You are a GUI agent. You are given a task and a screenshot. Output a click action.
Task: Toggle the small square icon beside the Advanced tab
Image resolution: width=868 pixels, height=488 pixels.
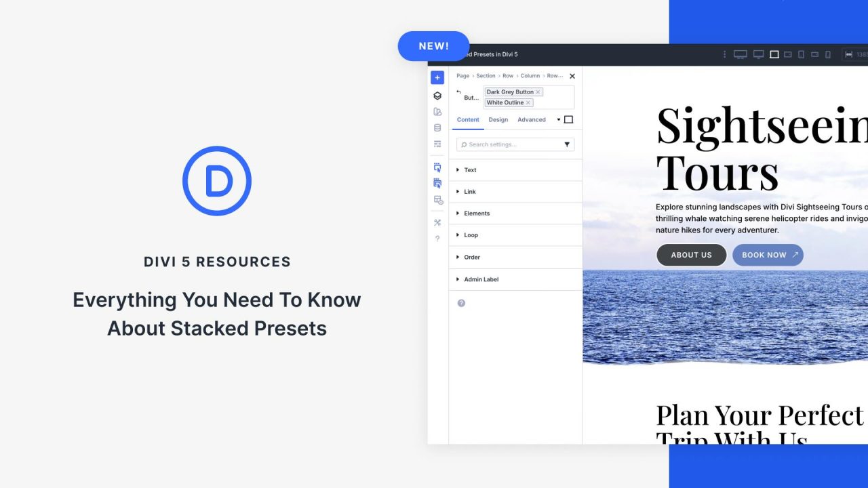568,119
